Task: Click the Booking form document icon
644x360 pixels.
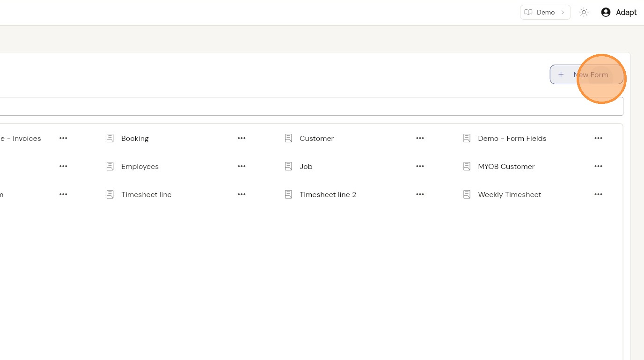Action: coord(110,138)
